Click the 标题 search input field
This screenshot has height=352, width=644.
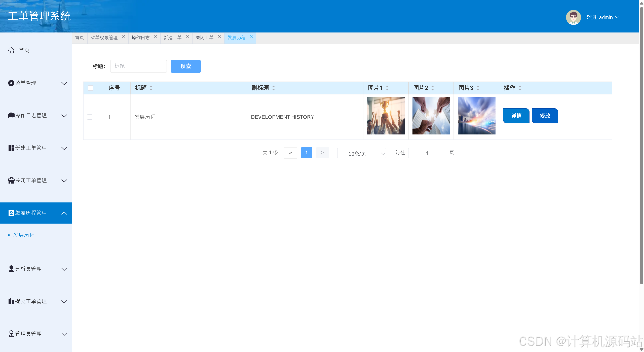[138, 66]
